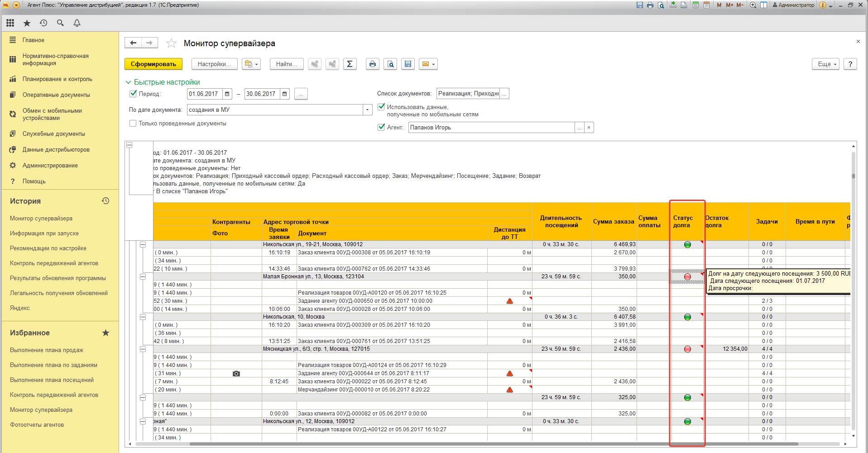The width and height of the screenshot is (868, 453).
Task: Open Планирование и контроль section
Action: [58, 79]
